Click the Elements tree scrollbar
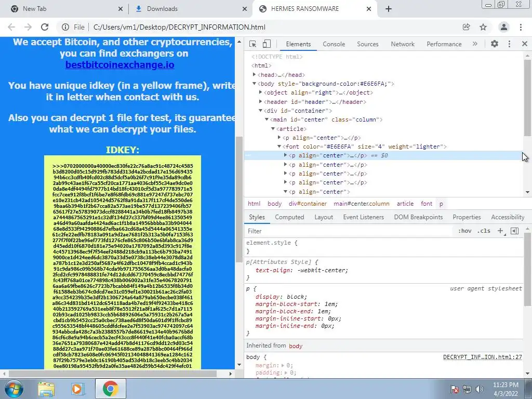The image size is (532, 399). (527, 98)
